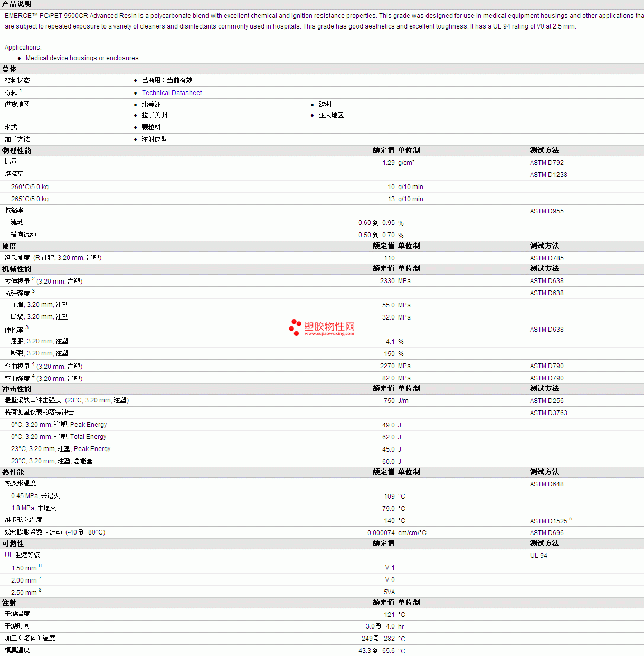The height and width of the screenshot is (656, 644).
Task: Click the 亚太地区 availability region
Action: click(x=331, y=115)
